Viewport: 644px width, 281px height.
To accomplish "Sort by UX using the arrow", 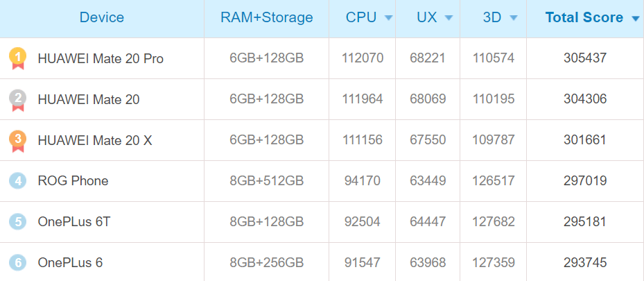I will 449,19.
